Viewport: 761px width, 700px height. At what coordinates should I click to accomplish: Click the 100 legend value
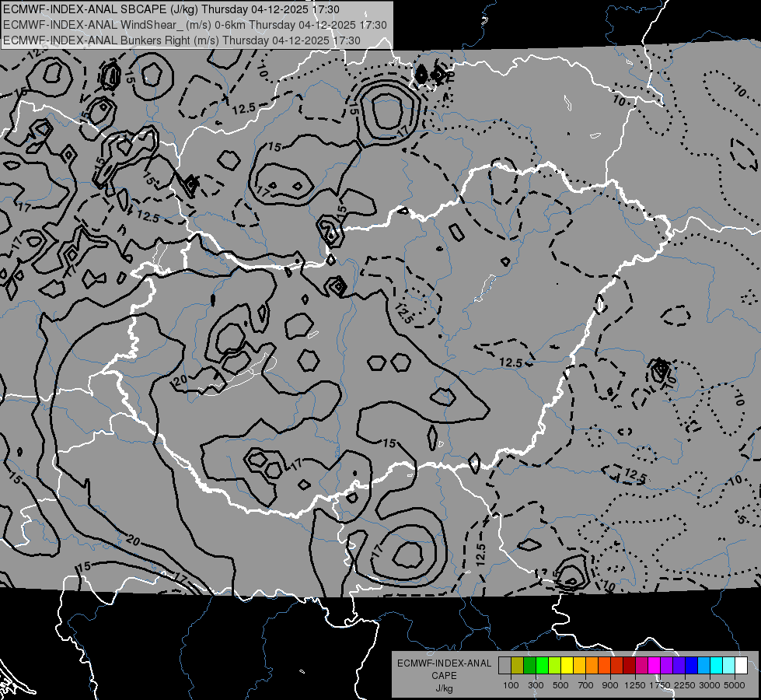click(511, 685)
